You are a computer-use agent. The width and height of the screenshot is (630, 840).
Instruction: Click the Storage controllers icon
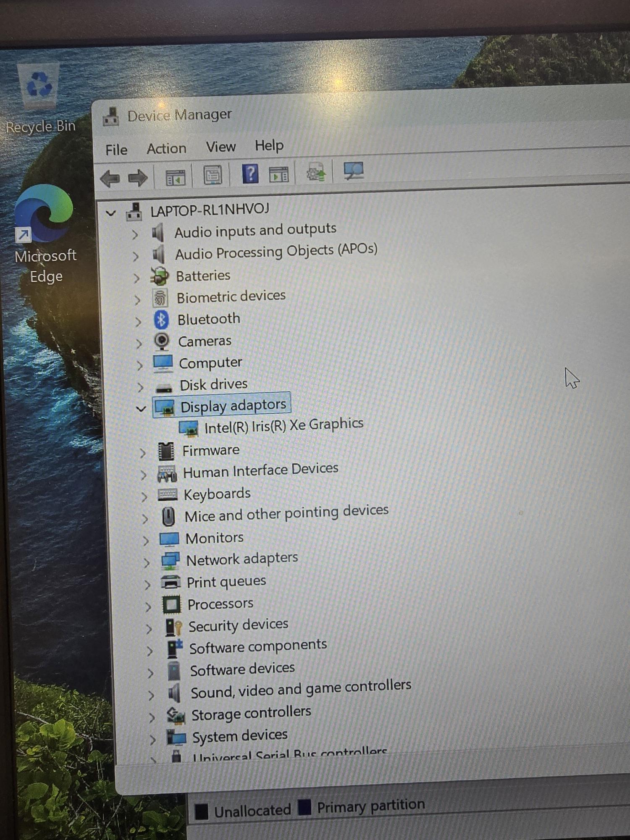pyautogui.click(x=176, y=716)
